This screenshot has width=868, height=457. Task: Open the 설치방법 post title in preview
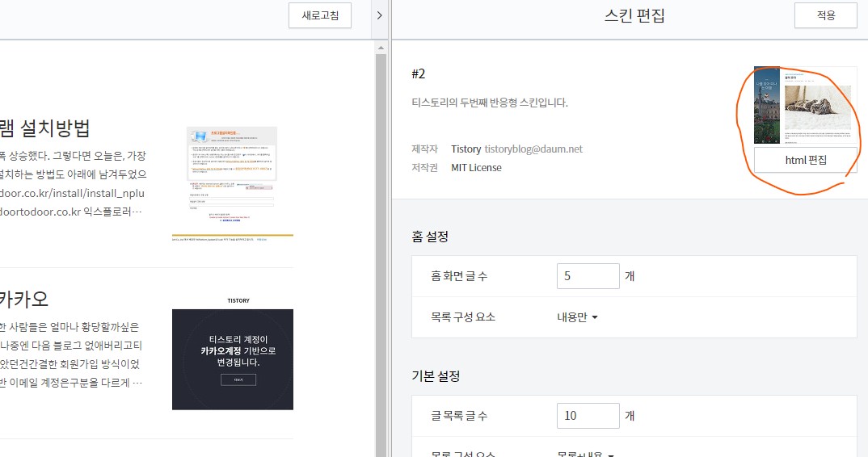[x=44, y=128]
